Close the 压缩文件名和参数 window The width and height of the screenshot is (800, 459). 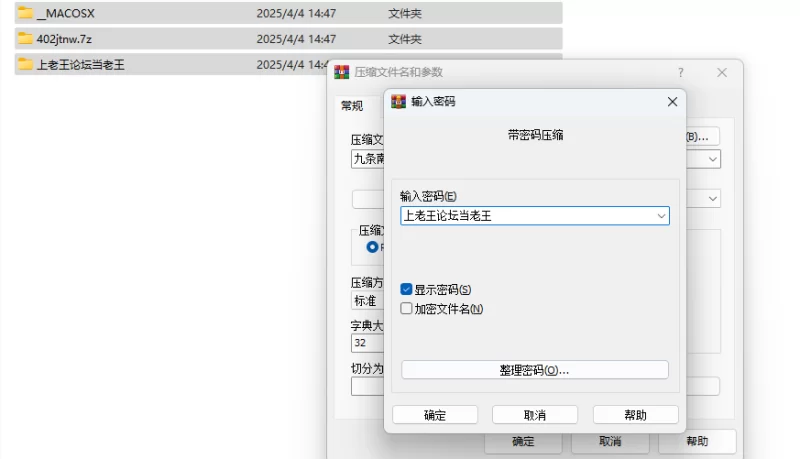click(x=721, y=73)
